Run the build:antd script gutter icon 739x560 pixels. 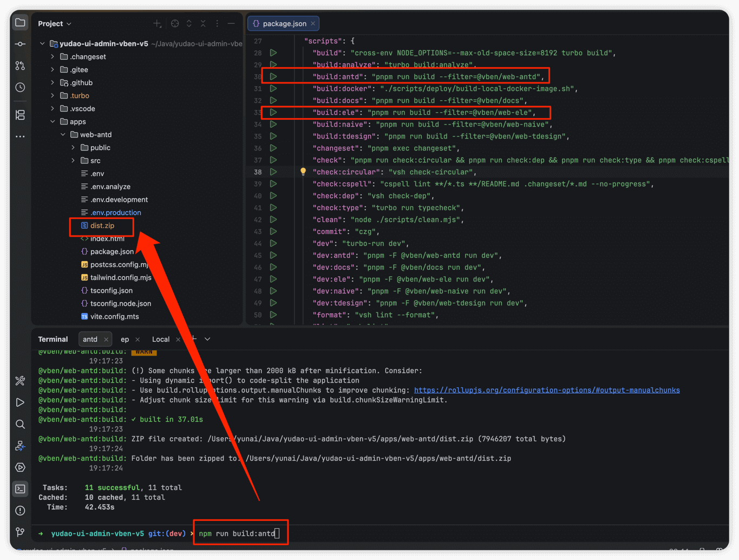click(273, 77)
